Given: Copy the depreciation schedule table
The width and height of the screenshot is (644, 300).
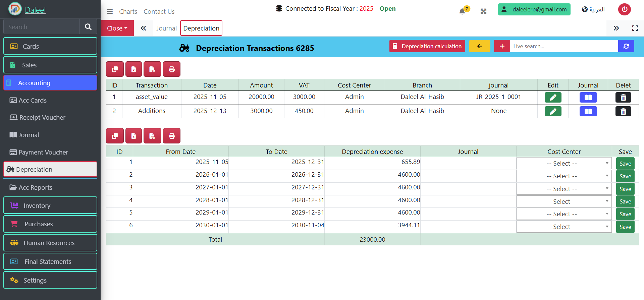Looking at the screenshot, I should click(x=115, y=136).
